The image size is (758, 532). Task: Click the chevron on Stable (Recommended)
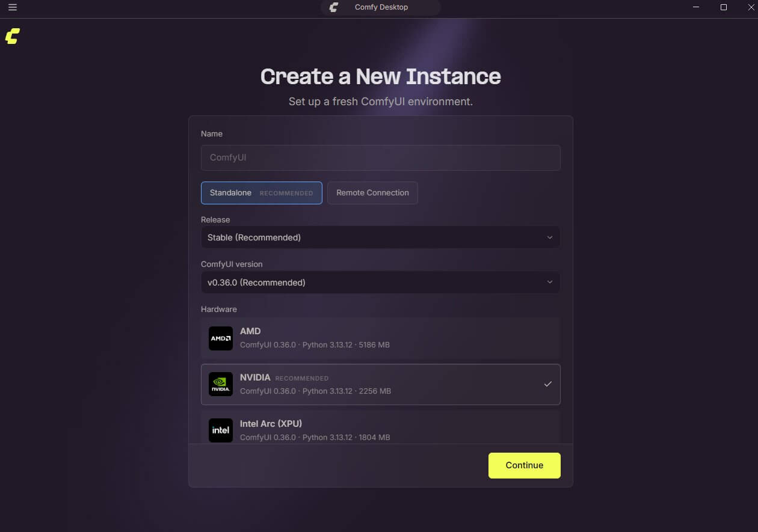coord(549,237)
